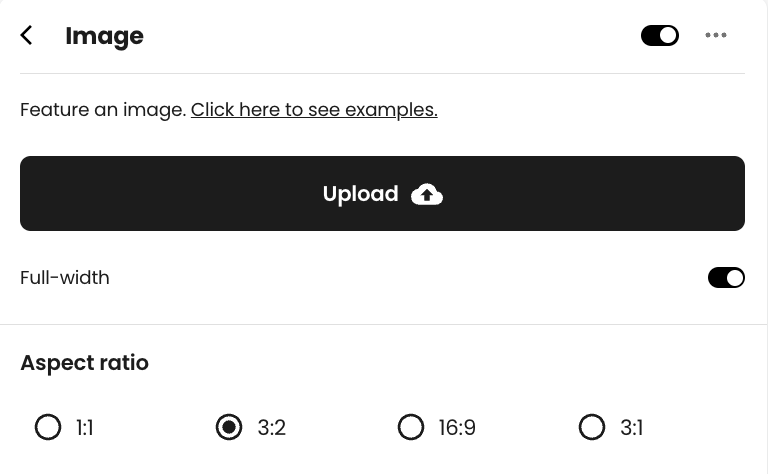Open the three-dot more options menu

(716, 35)
